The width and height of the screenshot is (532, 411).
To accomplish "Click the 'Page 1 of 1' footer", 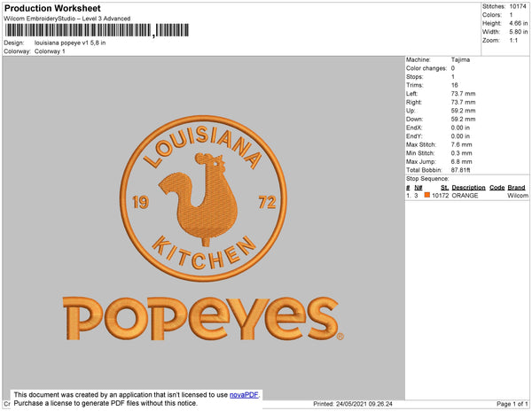I will tap(512, 404).
